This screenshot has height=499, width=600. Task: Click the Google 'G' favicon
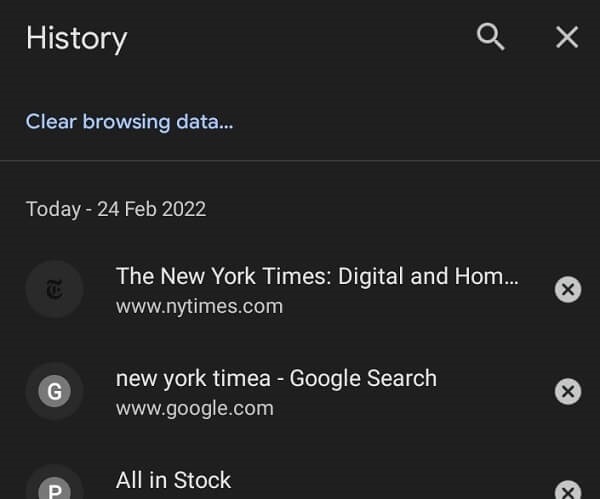click(54, 392)
